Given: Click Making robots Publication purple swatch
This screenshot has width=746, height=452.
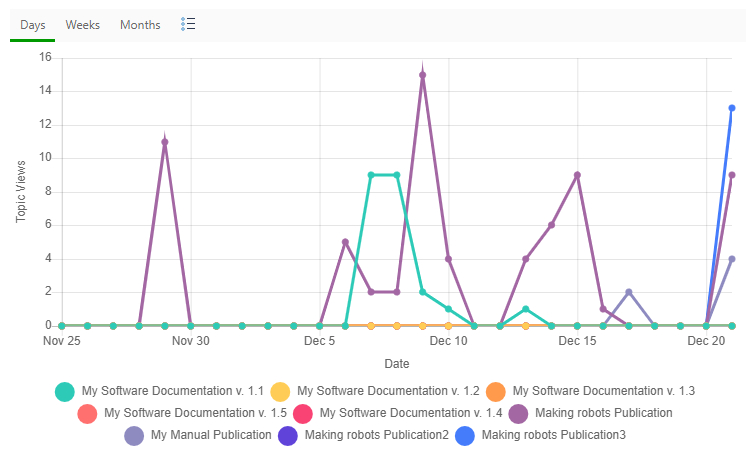Looking at the screenshot, I should pyautogui.click(x=519, y=413).
